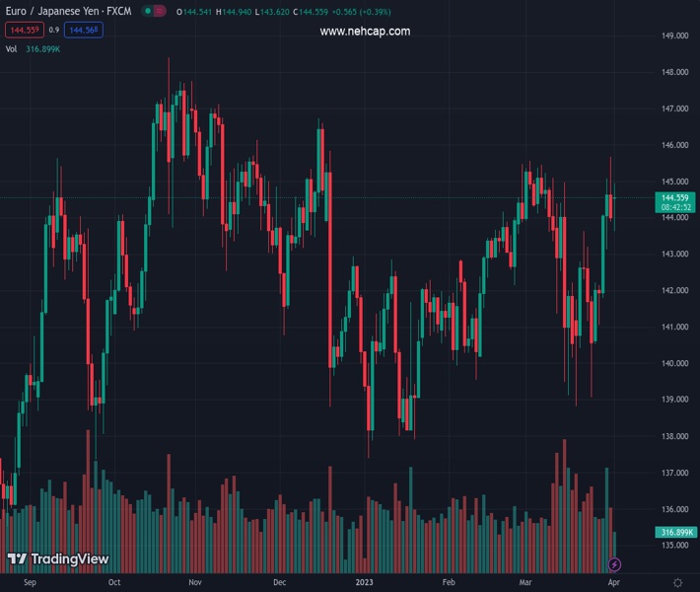The image size is (700, 592).
Task: Click the 2023 label on time axis
Action: coord(365,583)
